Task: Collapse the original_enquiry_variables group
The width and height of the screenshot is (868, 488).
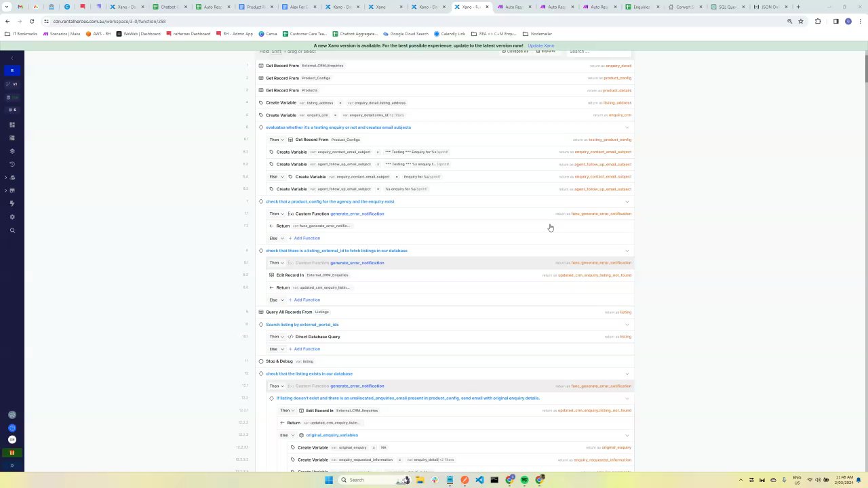Action: 627,435
